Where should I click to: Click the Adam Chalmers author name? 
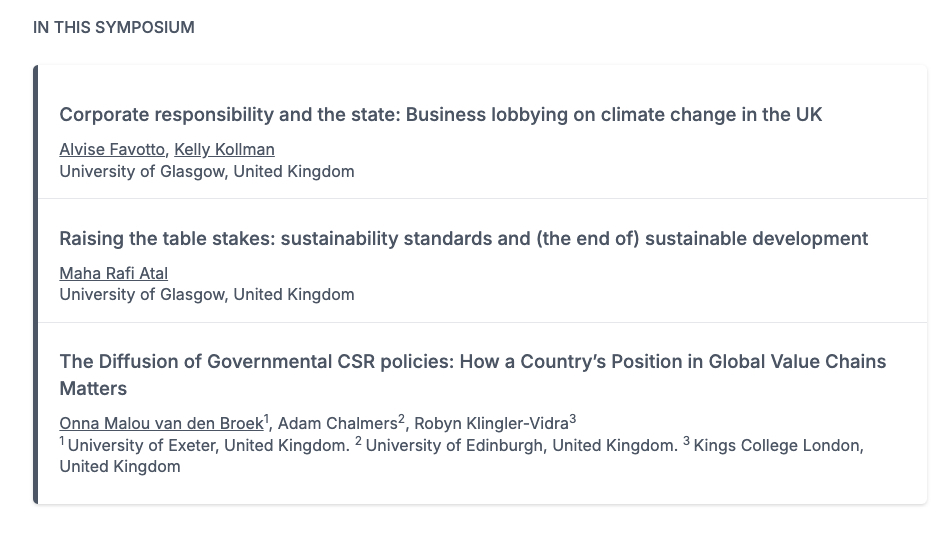[336, 423]
